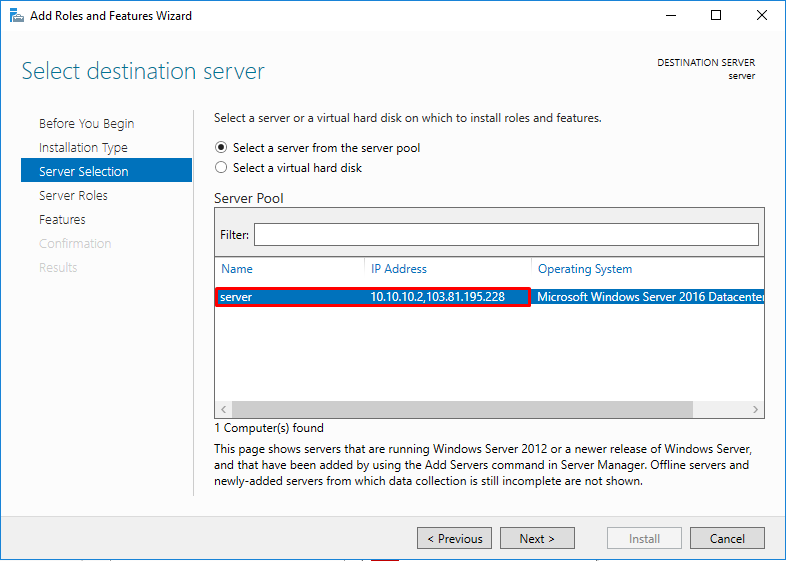786x561 pixels.
Task: Select the Server Selection step
Action: click(106, 170)
